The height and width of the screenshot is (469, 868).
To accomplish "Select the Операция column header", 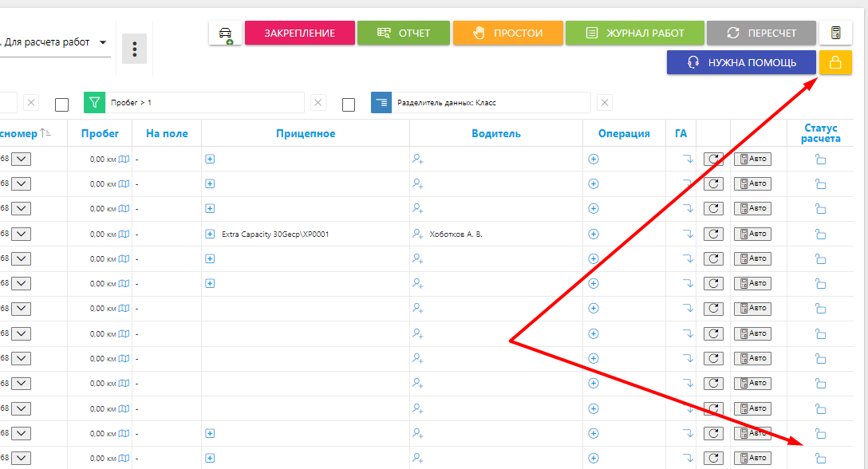I will pyautogui.click(x=624, y=133).
